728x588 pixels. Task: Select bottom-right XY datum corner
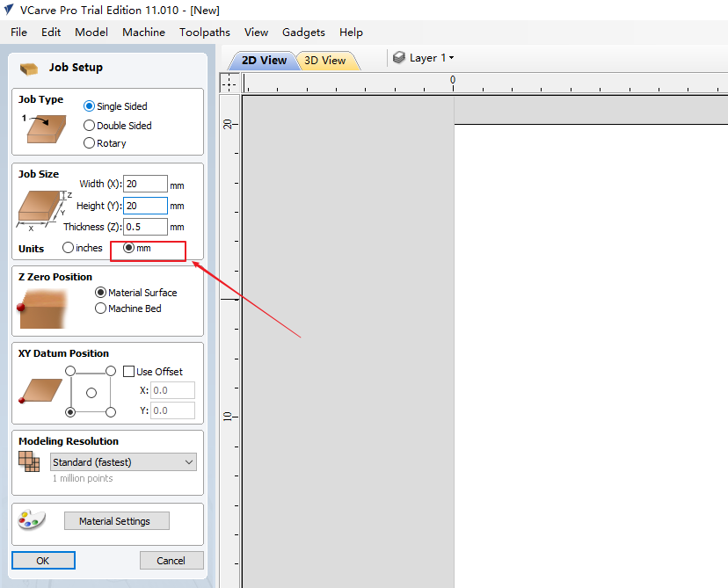pos(111,412)
